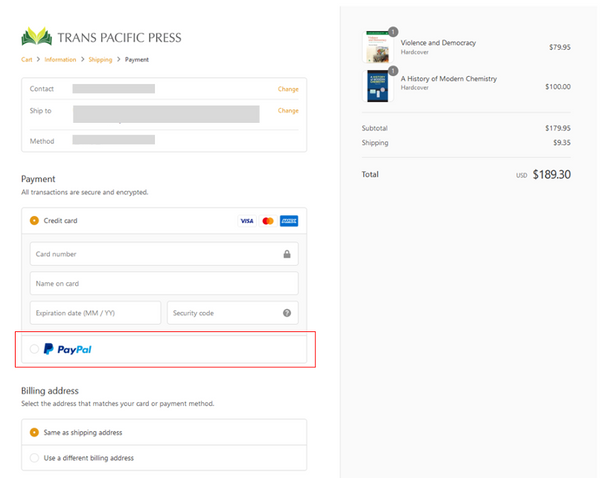Screen dimensions: 600x478
Task: Select the Credit card payment option
Action: (x=35, y=220)
